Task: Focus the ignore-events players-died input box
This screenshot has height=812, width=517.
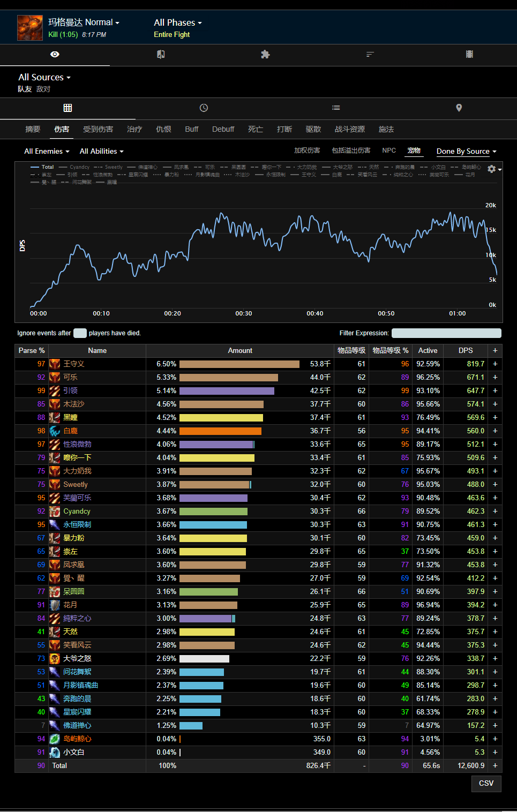Action: tap(80, 333)
